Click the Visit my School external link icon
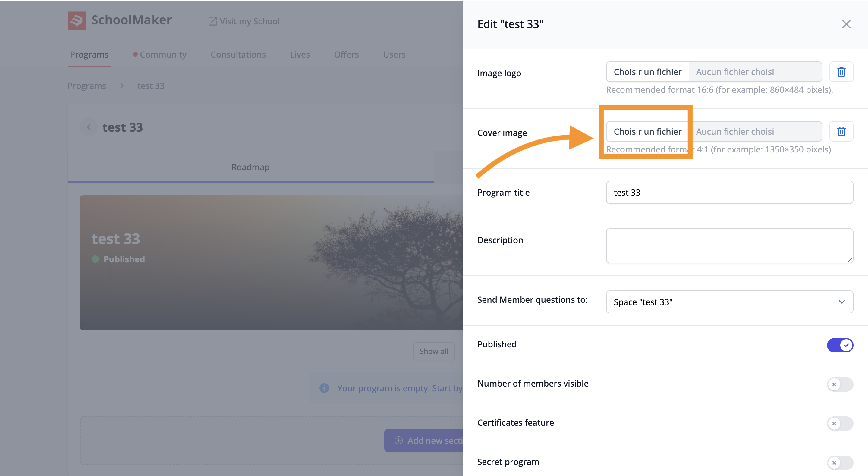 click(x=212, y=21)
